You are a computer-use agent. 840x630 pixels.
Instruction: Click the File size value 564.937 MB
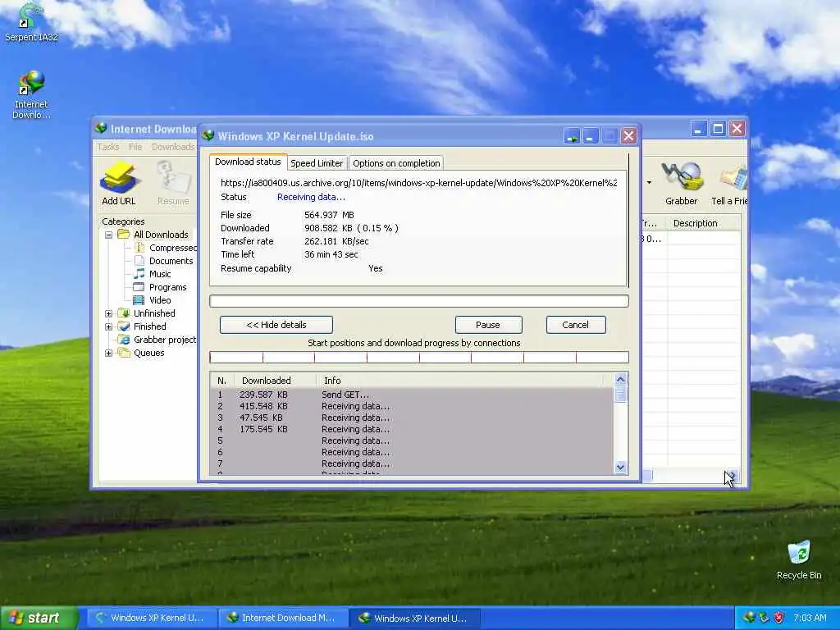[x=329, y=215]
